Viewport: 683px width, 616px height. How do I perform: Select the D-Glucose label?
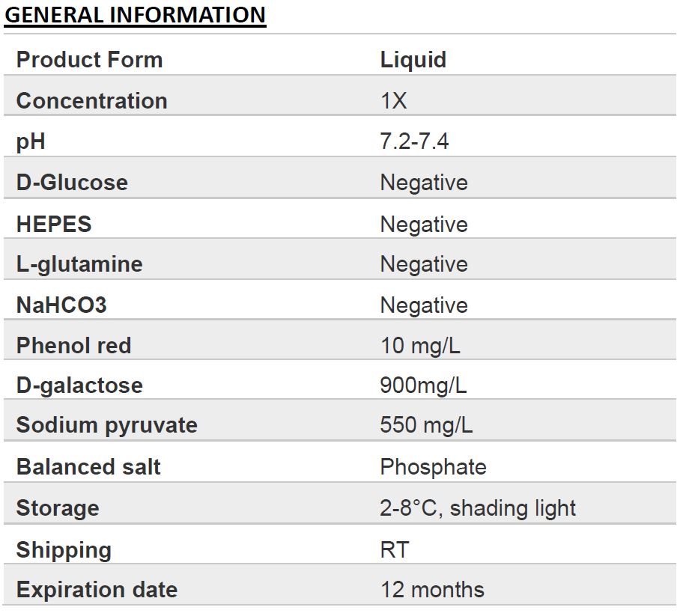click(72, 182)
